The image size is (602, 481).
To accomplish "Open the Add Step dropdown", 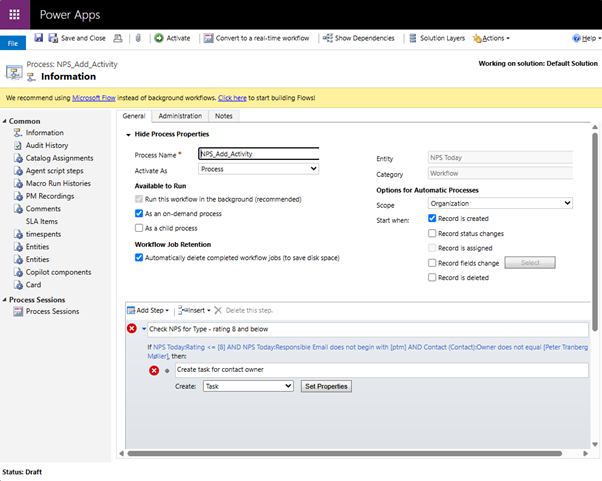I will 148,310.
